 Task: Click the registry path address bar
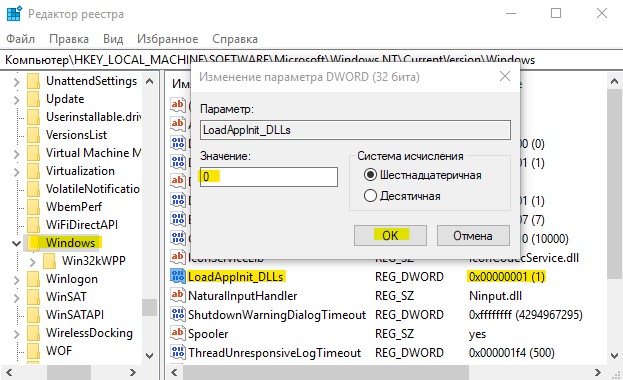[312, 60]
